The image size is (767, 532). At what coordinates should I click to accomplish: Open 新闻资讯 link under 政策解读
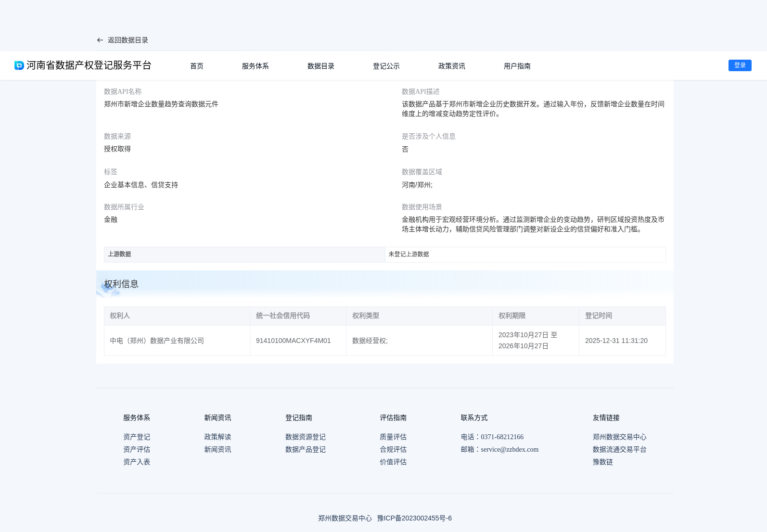[x=217, y=449]
